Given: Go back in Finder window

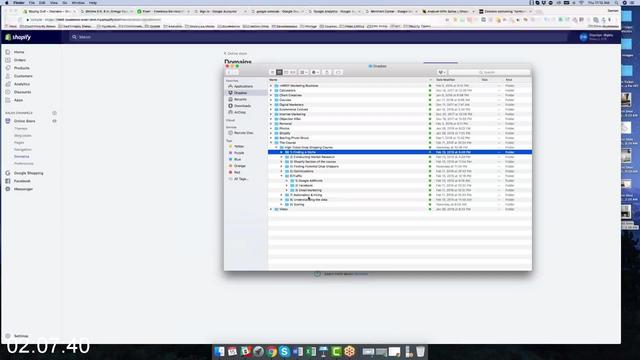Looking at the screenshot, I should [229, 72].
